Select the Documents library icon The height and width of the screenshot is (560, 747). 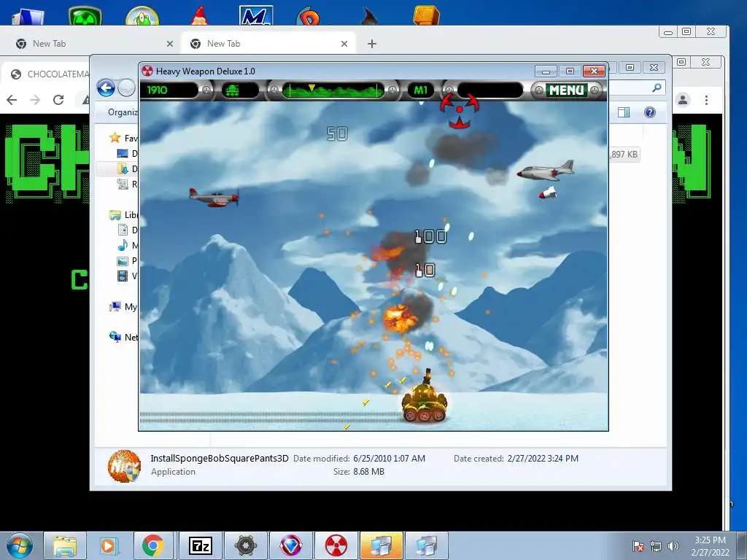(x=123, y=230)
